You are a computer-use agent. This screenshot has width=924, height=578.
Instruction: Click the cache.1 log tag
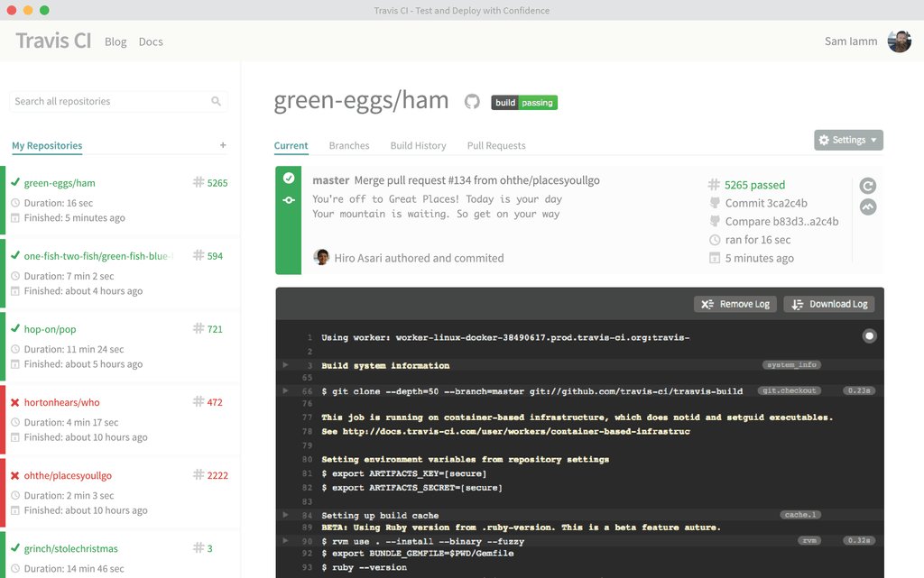click(800, 515)
